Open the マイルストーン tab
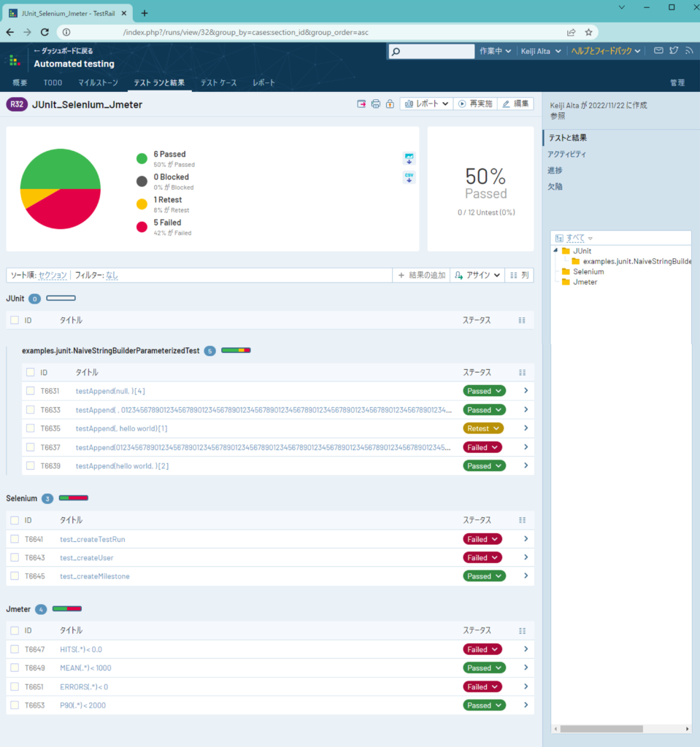This screenshot has width=700, height=747. coord(96,82)
